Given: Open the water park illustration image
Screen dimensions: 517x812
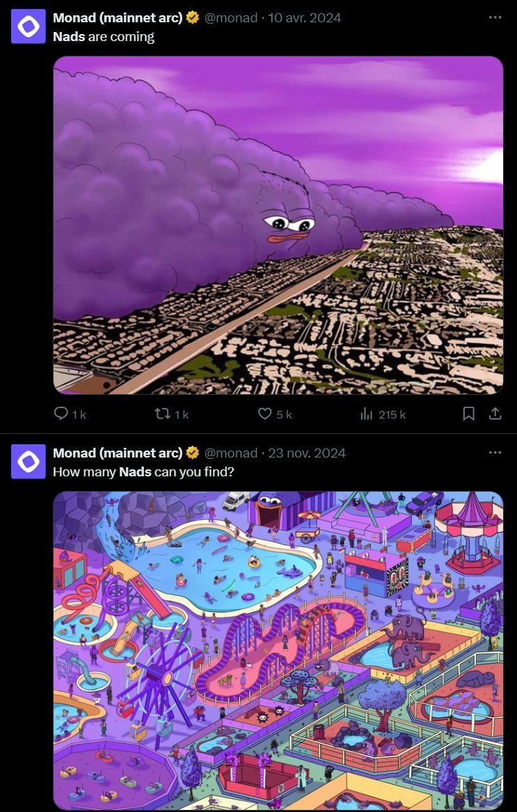Looking at the screenshot, I should pyautogui.click(x=278, y=650).
